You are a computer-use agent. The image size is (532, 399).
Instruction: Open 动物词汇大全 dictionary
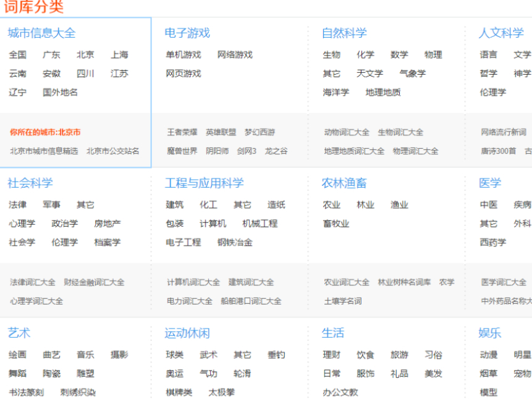coord(347,132)
